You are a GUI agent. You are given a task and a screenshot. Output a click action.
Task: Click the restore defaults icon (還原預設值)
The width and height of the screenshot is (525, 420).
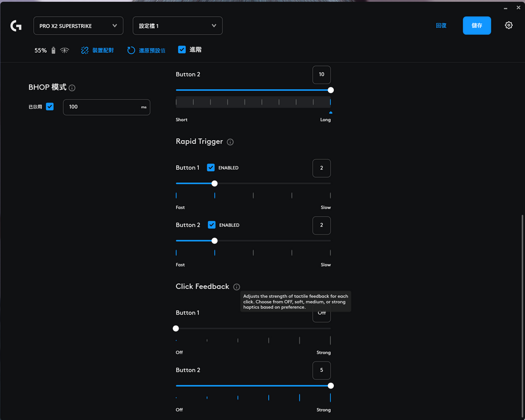click(x=131, y=50)
